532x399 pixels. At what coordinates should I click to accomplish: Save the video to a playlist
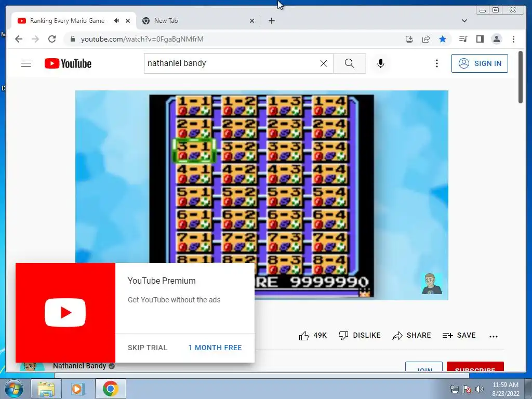click(x=459, y=336)
